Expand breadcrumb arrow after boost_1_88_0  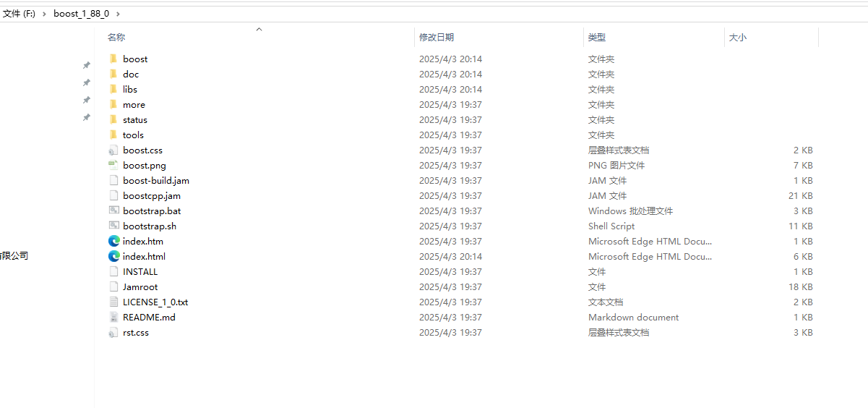pos(118,14)
